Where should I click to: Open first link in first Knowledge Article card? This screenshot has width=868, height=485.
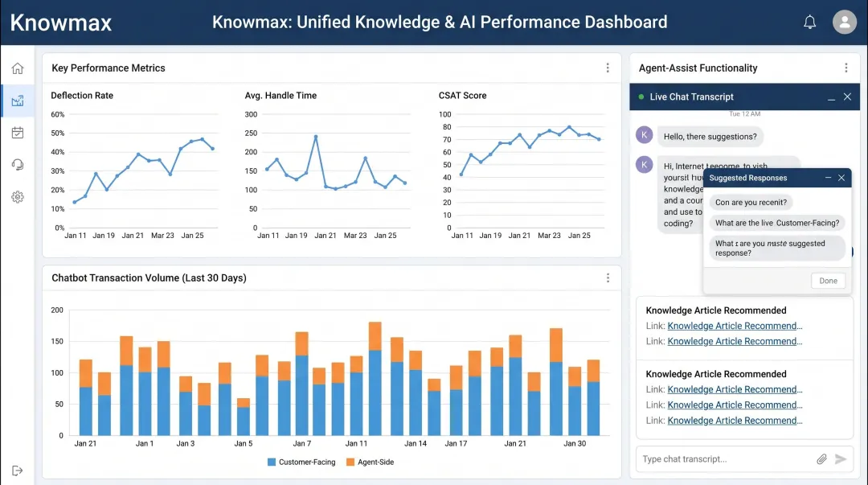click(x=735, y=326)
